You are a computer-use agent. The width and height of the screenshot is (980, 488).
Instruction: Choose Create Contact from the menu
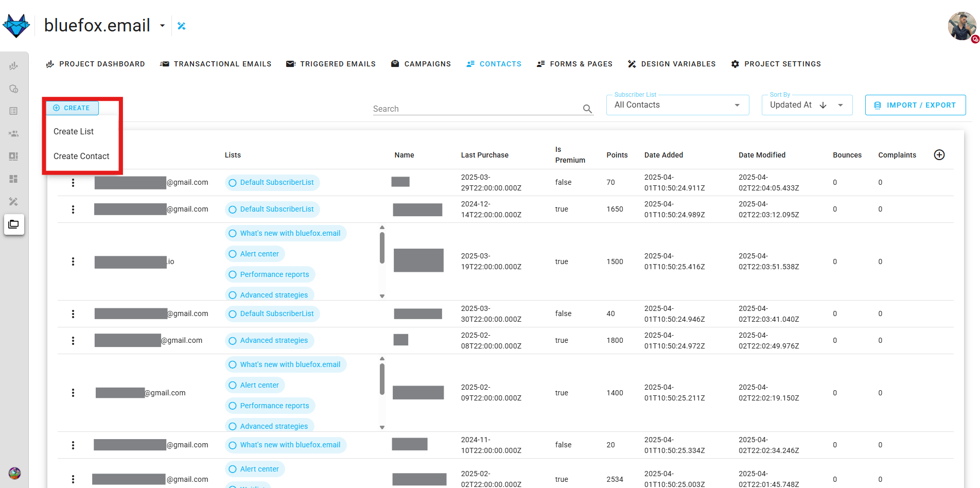[x=81, y=156]
